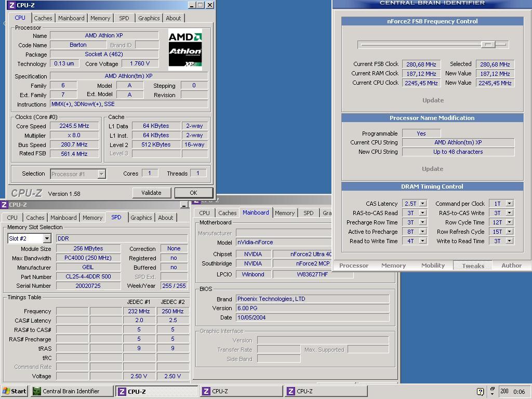Open Memory tab in SPD CPU-Z window
The height and width of the screenshot is (399, 532).
[92, 218]
